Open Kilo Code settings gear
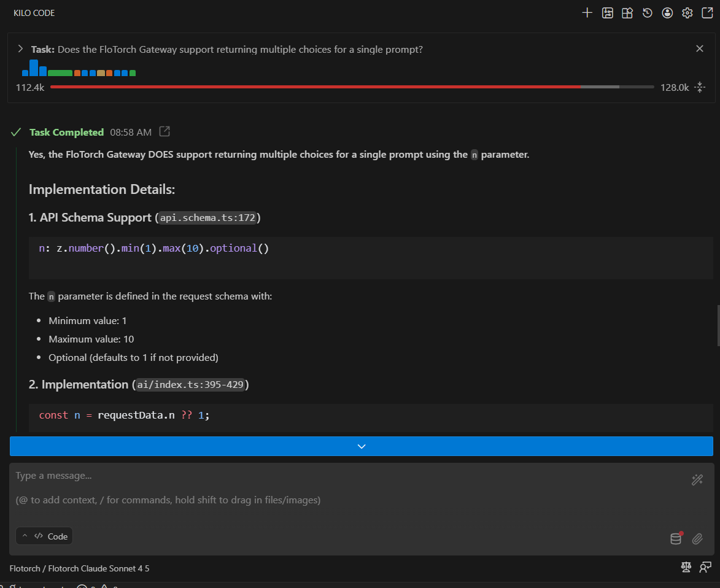 (x=687, y=12)
